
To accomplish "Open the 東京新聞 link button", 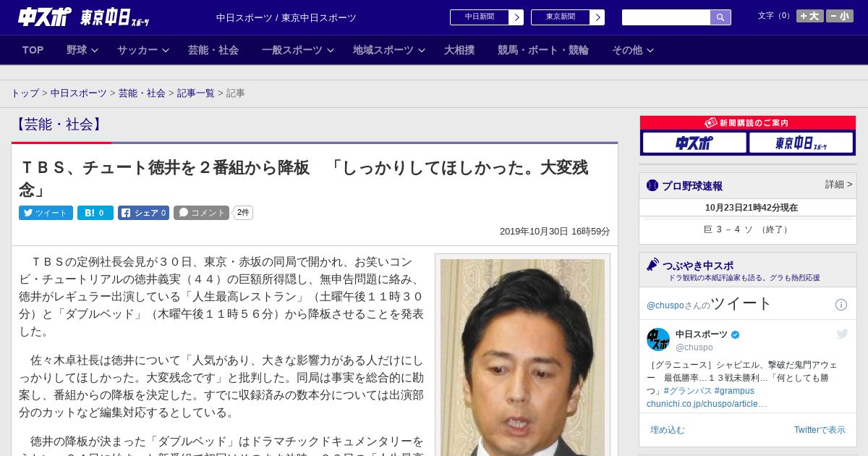I will (x=567, y=17).
